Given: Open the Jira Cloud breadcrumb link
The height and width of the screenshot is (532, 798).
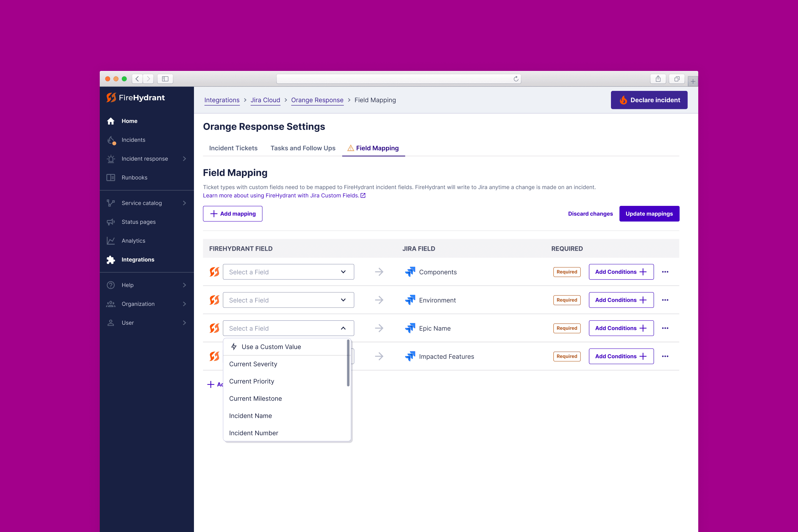Looking at the screenshot, I should point(265,100).
